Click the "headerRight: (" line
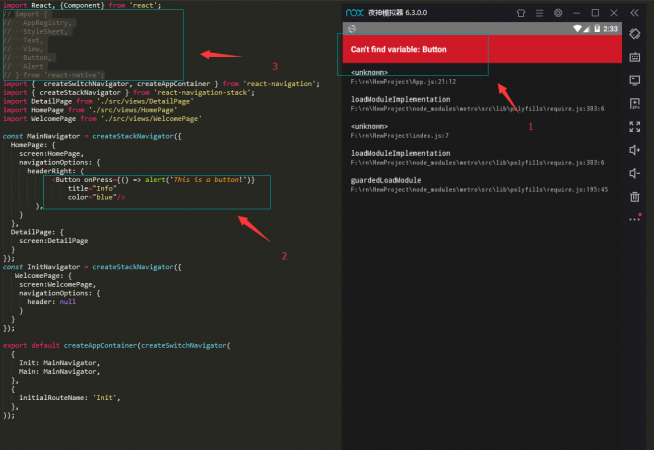The width and height of the screenshot is (654, 450). click(55, 171)
